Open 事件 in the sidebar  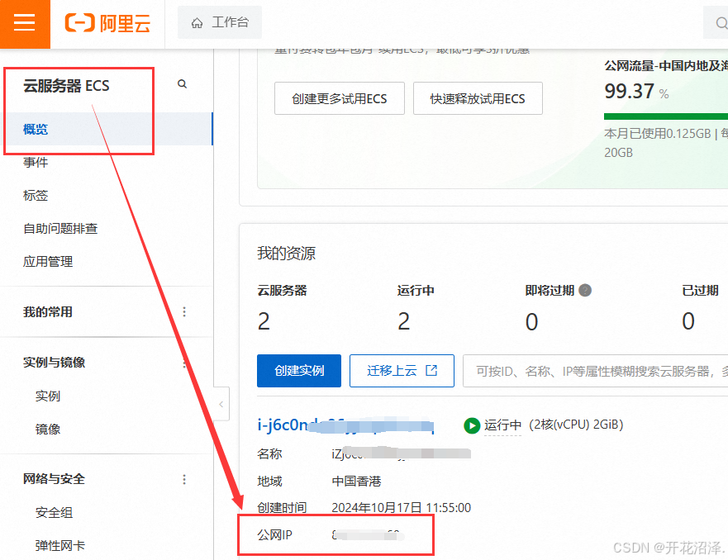[x=36, y=163]
